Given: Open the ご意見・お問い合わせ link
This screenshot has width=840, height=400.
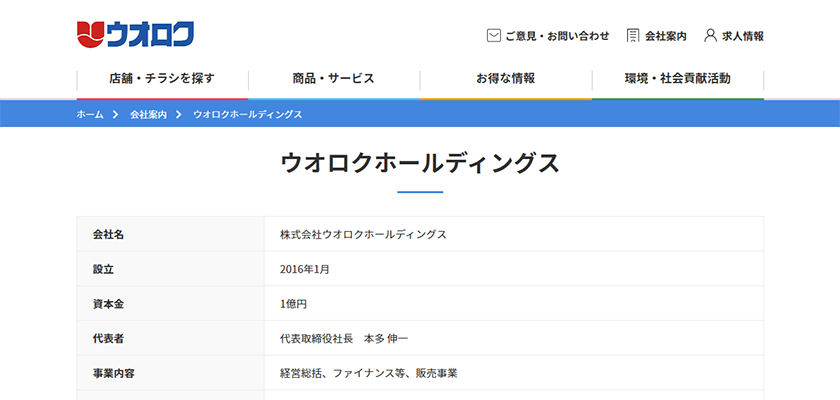Looking at the screenshot, I should [x=557, y=36].
